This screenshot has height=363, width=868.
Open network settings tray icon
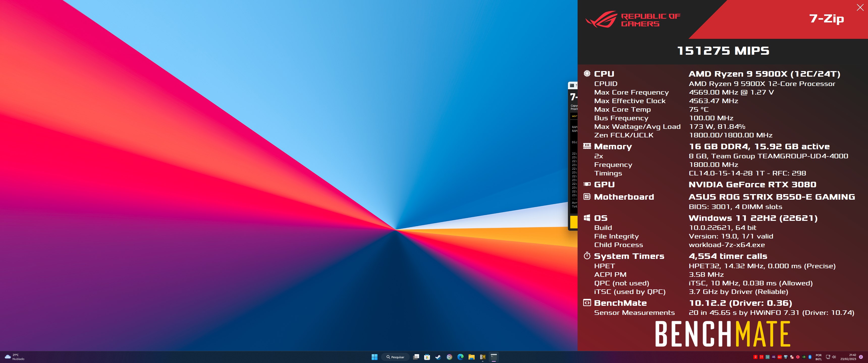[x=828, y=357]
